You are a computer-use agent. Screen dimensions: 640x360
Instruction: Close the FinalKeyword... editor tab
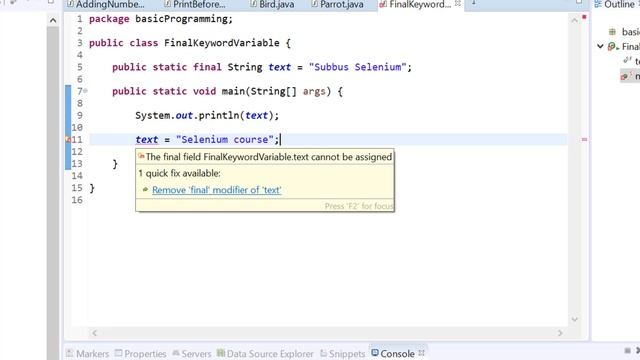click(458, 4)
